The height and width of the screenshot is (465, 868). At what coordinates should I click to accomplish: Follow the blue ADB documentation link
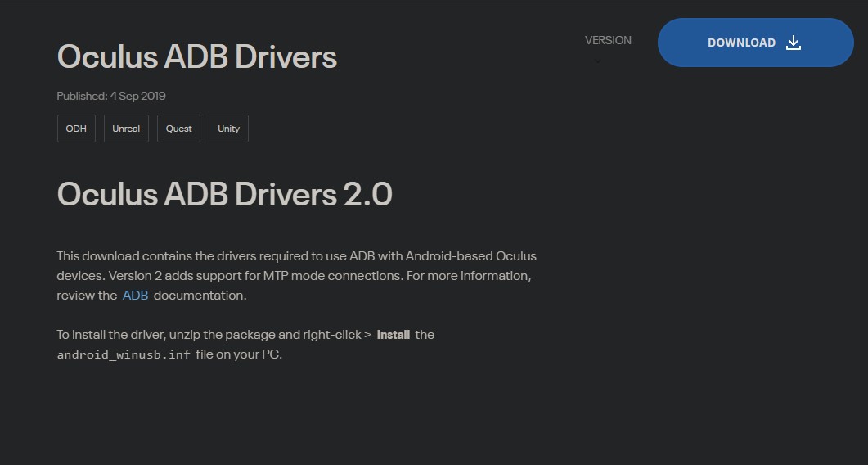[x=135, y=296]
